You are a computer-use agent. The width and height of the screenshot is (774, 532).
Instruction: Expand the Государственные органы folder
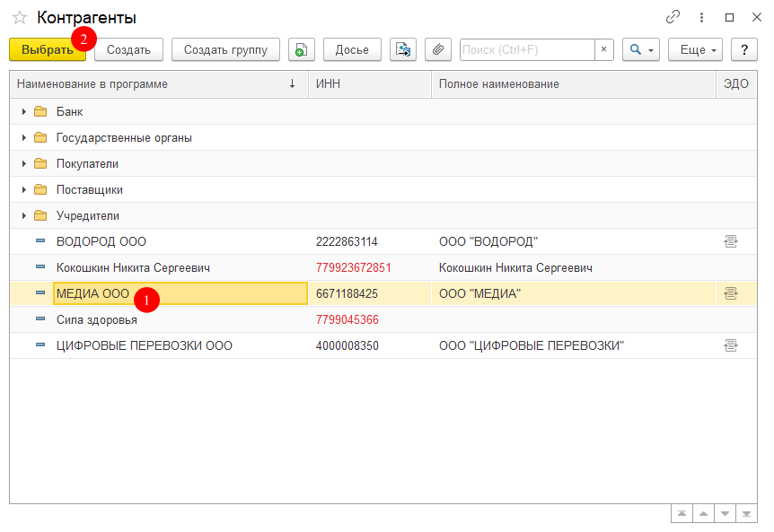(23, 138)
